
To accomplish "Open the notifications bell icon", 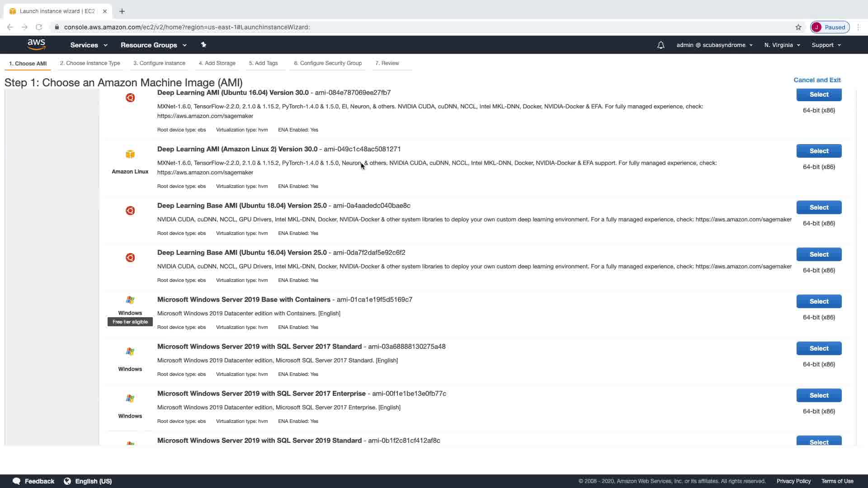I will (x=660, y=45).
